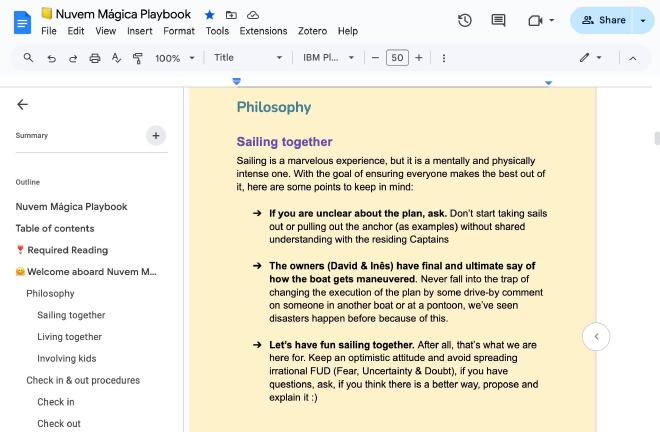Select Sailing together in the outline
This screenshot has height=432, width=660.
(x=71, y=315)
